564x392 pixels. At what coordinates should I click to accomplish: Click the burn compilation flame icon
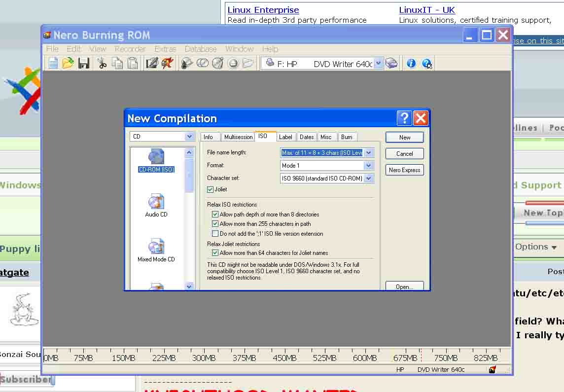pyautogui.click(x=167, y=63)
